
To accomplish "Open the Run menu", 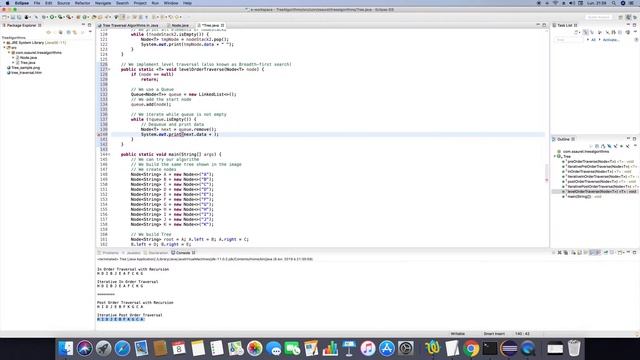I will pyautogui.click(x=155, y=3).
